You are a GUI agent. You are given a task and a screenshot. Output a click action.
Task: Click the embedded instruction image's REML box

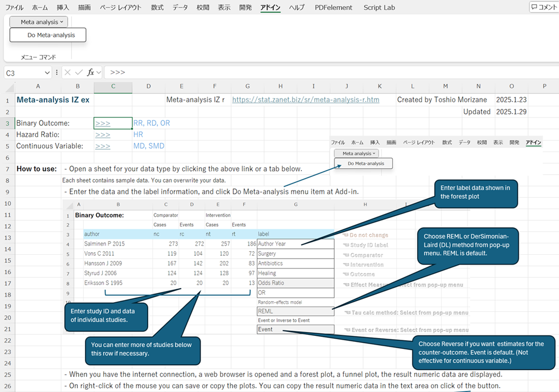pos(295,311)
